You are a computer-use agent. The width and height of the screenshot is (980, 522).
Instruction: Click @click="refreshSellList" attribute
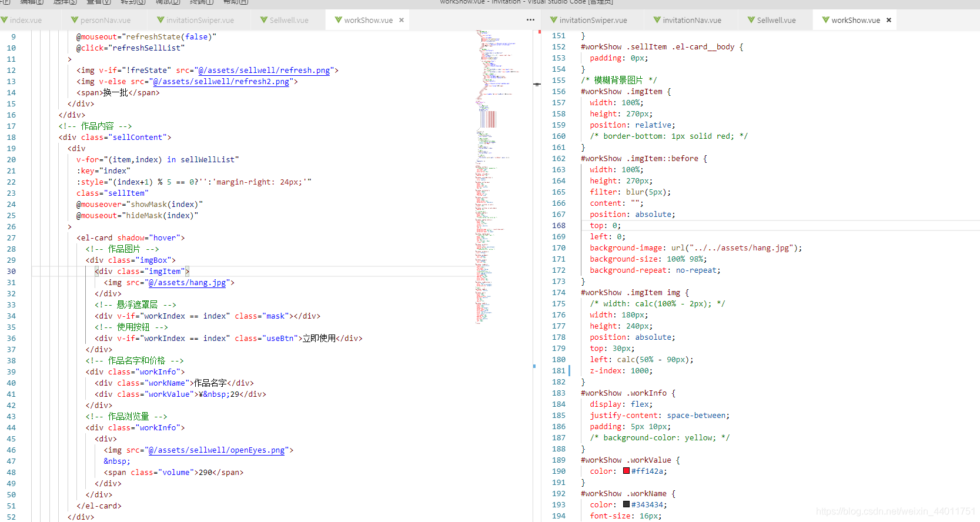[x=131, y=48]
